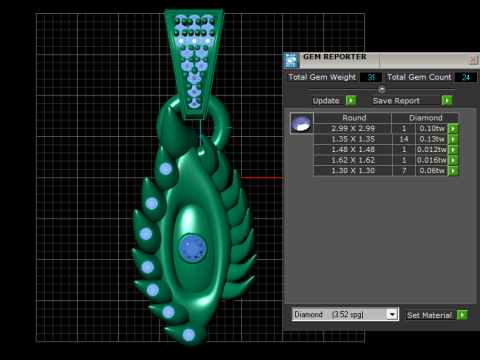Select the 1.30 X 1.30 size cell
Viewport: 480px width, 360px height.
pyautogui.click(x=353, y=171)
